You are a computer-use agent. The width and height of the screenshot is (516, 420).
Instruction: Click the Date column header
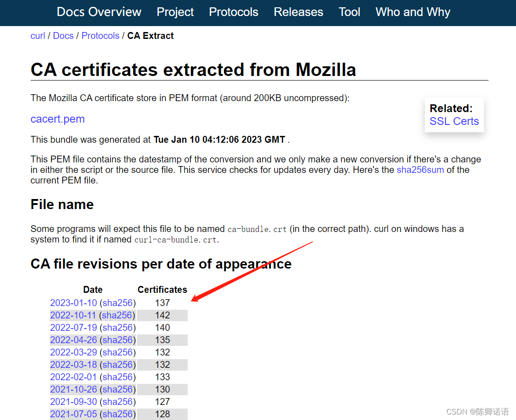point(93,290)
